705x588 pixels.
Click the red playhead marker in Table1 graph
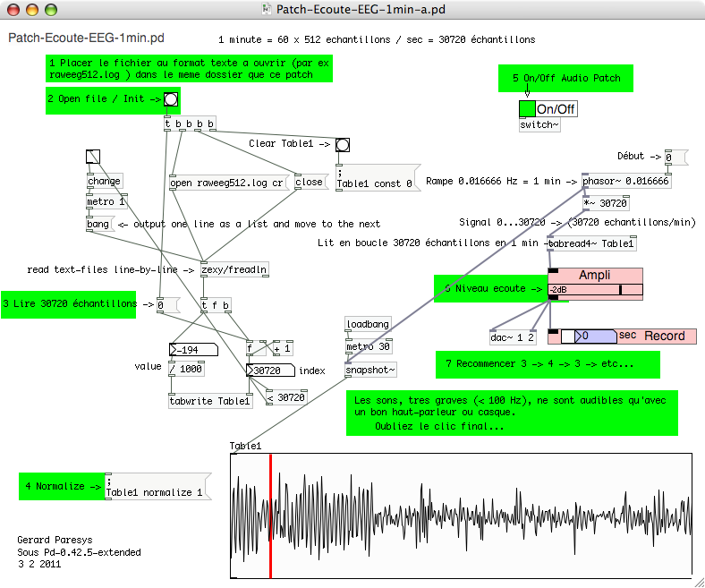coord(270,516)
